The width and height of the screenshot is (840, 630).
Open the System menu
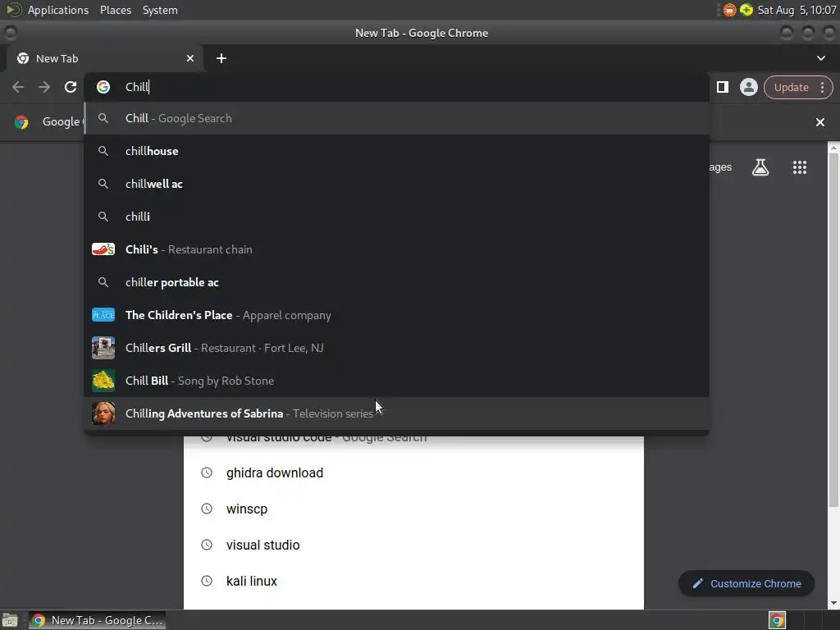pos(160,10)
